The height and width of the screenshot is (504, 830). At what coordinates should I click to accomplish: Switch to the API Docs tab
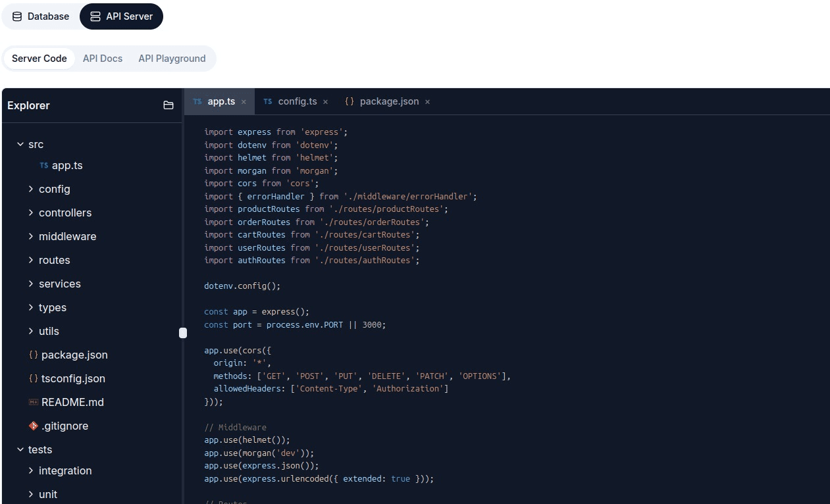coord(103,59)
